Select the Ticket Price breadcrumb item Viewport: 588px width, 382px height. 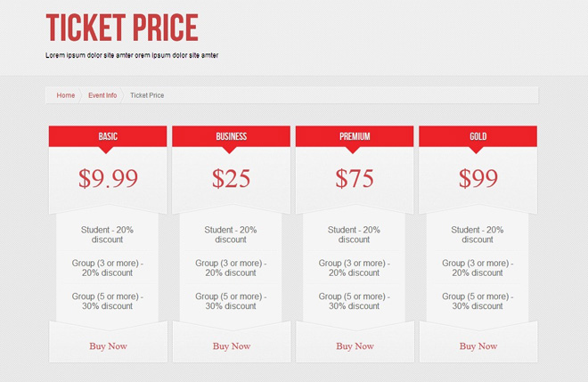(x=147, y=95)
